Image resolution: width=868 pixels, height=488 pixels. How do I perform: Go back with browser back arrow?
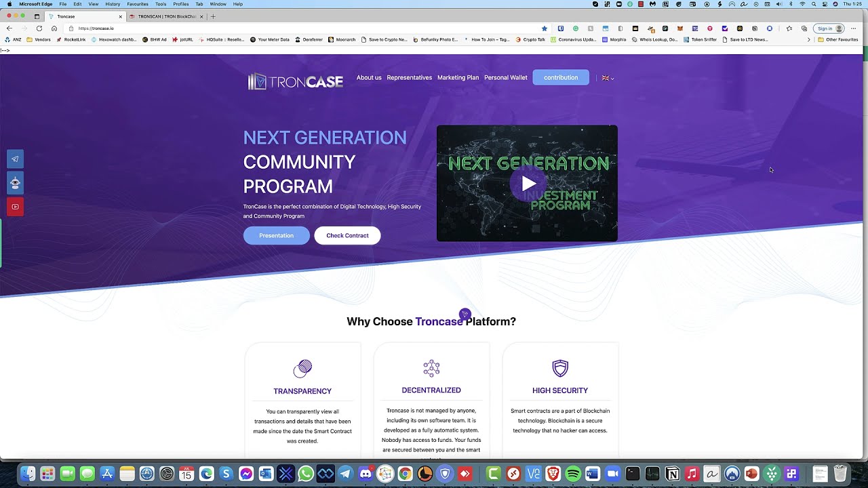pyautogui.click(x=9, y=28)
